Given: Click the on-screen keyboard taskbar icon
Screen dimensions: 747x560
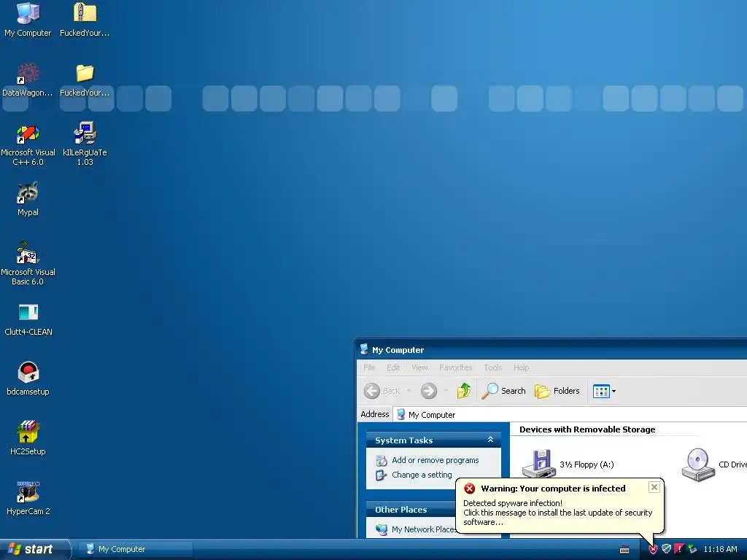Looking at the screenshot, I should coord(624,550).
